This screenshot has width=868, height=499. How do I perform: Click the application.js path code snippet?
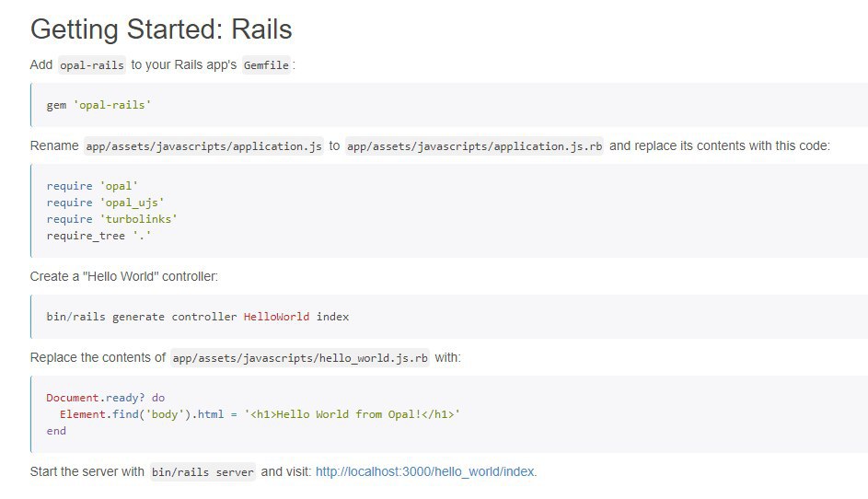click(203, 146)
